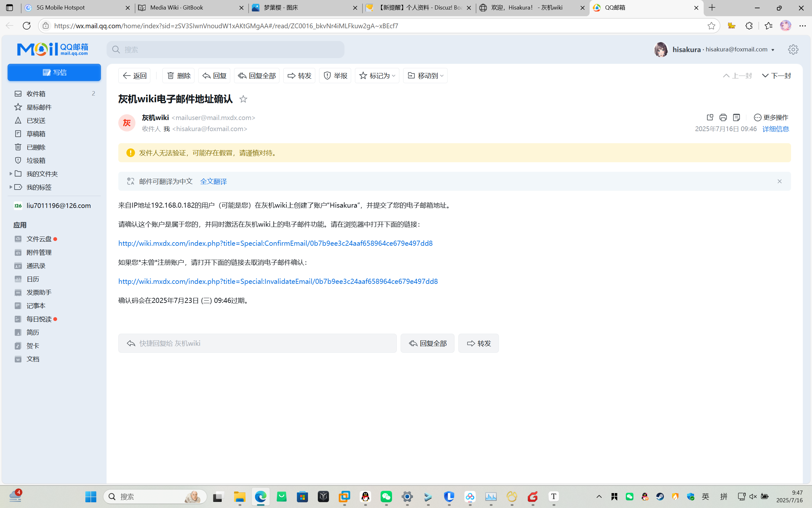This screenshot has width=812, height=508.
Task: Click 返回 back button
Action: point(134,76)
